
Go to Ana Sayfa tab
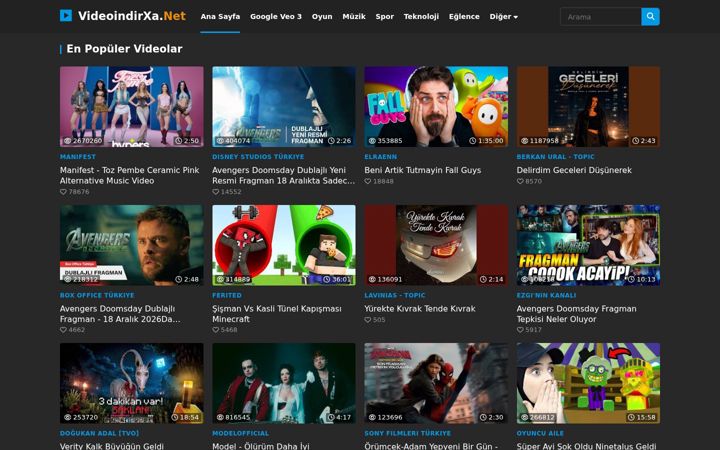pyautogui.click(x=220, y=17)
